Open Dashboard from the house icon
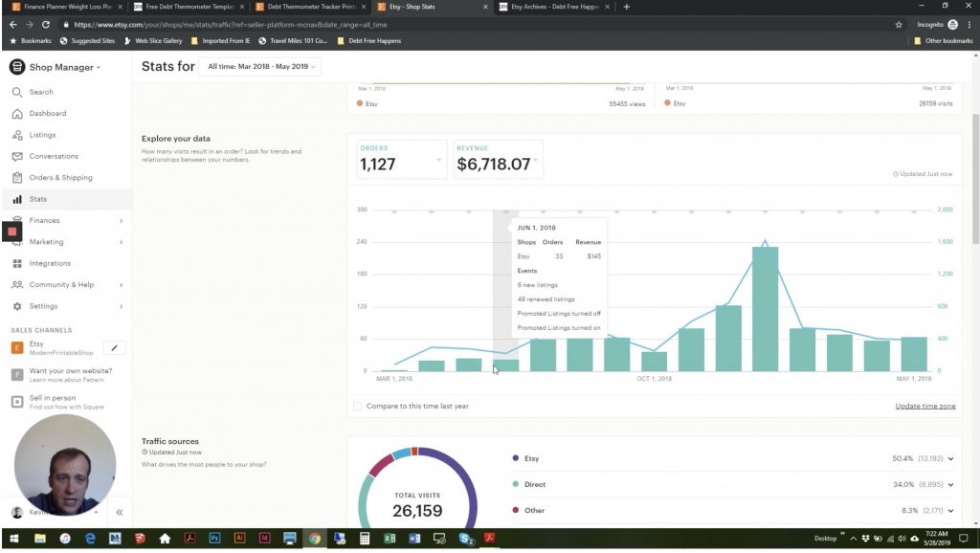980x553 pixels. 17,113
